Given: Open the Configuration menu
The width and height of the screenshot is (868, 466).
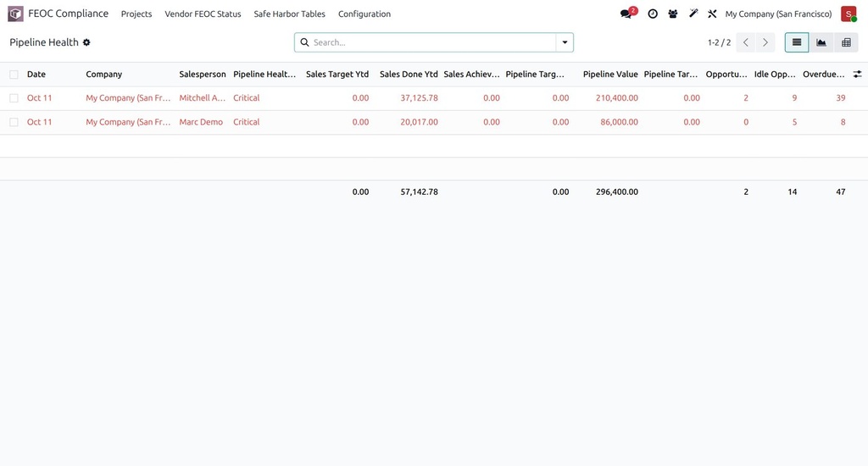Looking at the screenshot, I should pos(364,14).
